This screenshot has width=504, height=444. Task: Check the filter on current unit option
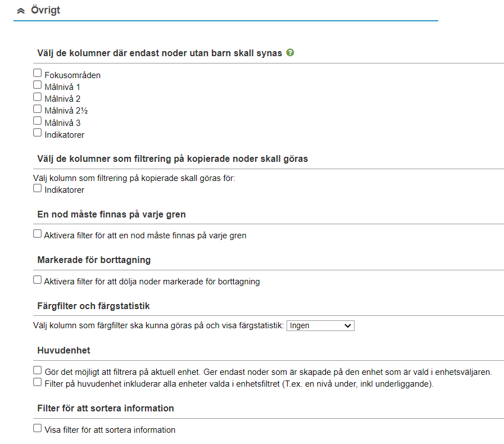[x=38, y=371]
